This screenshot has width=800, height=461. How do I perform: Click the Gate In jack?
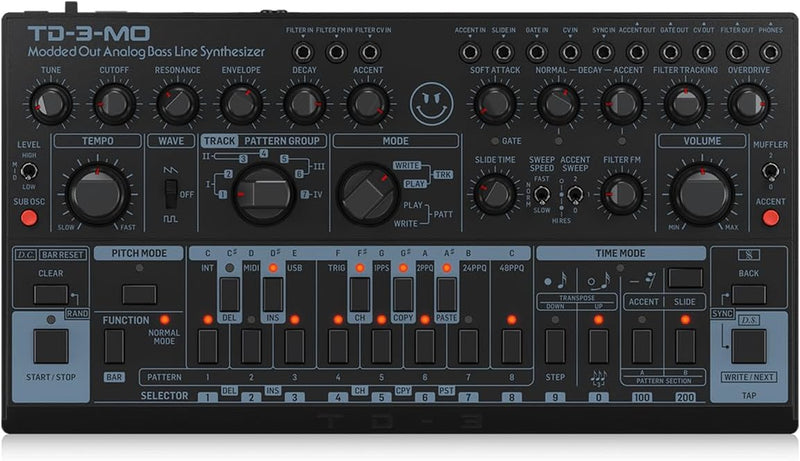tap(536, 52)
